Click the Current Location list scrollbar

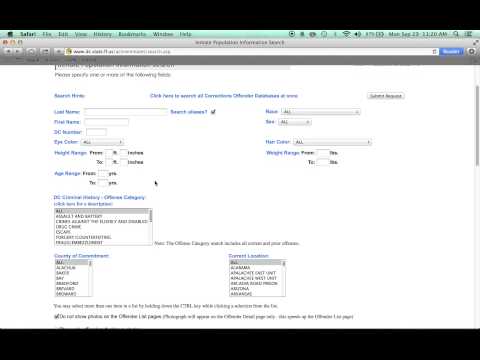(x=284, y=278)
